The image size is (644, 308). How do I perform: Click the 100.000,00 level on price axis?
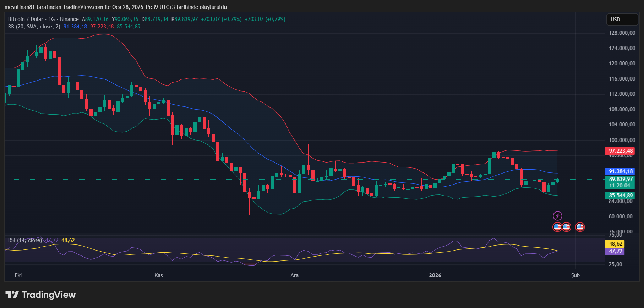tap(622, 140)
